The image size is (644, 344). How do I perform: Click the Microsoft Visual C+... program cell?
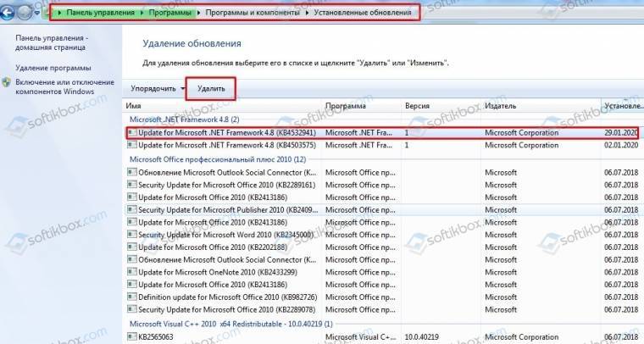pos(360,337)
